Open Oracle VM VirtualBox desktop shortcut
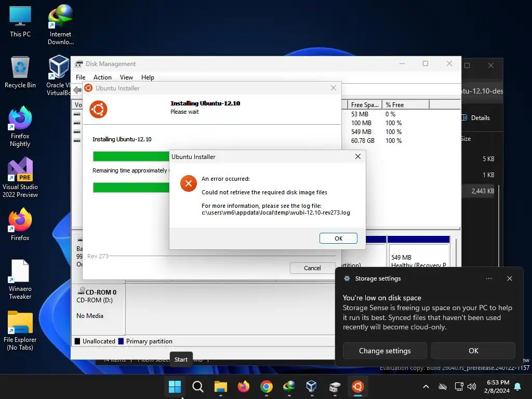 click(x=59, y=75)
